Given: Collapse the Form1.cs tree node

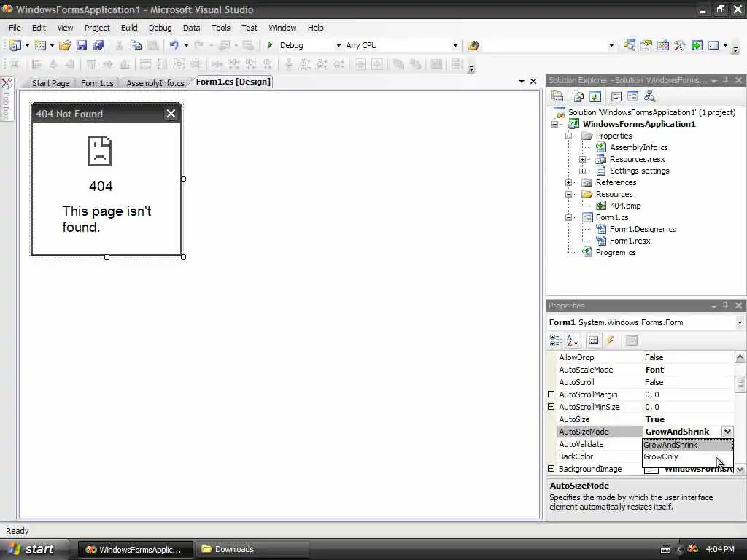Looking at the screenshot, I should [x=568, y=217].
